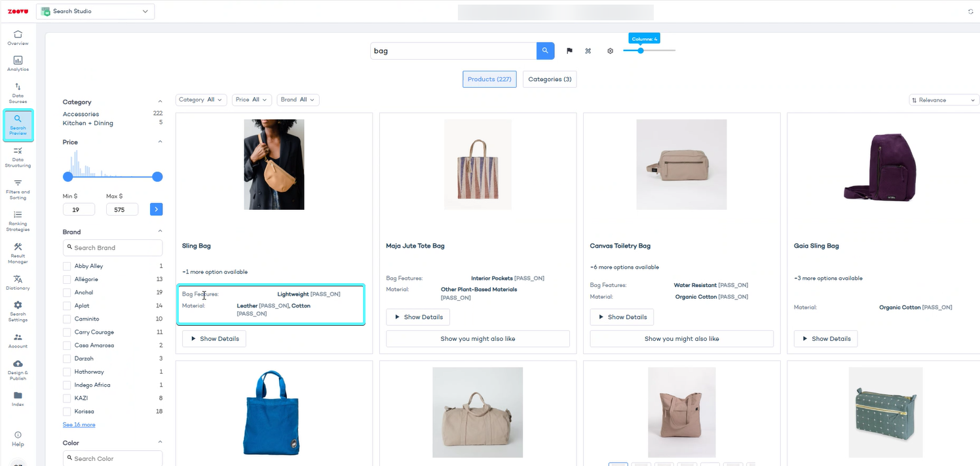
Task: Switch to the Categories (3) tab
Action: point(549,79)
